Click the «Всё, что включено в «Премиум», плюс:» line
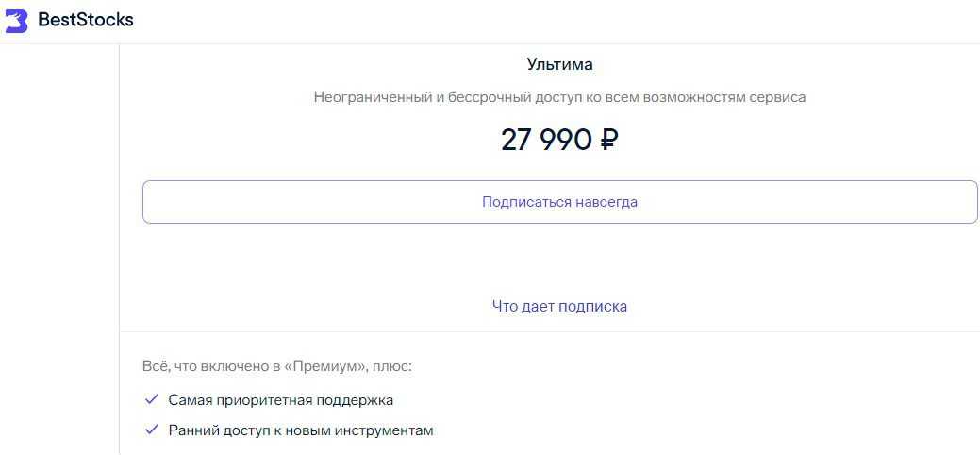 tap(277, 365)
